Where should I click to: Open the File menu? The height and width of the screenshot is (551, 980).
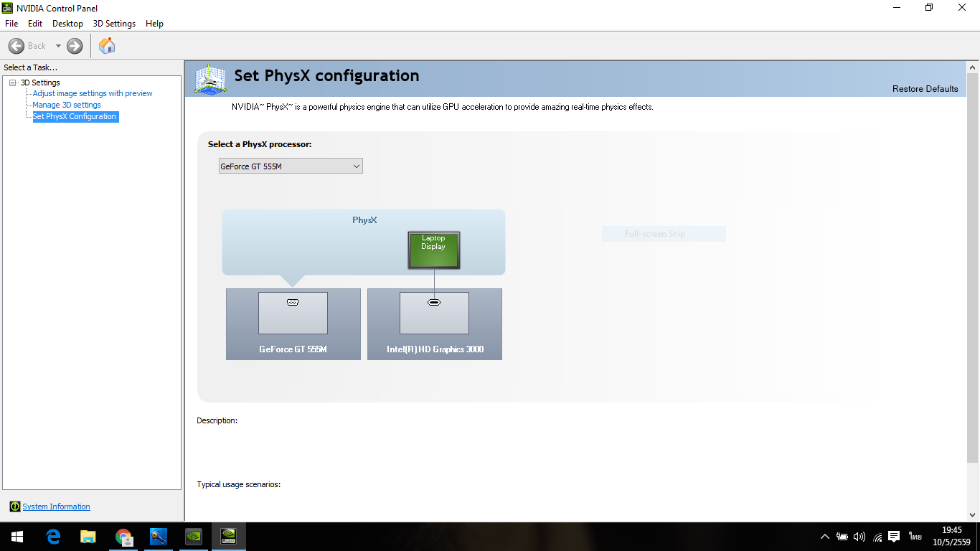11,24
